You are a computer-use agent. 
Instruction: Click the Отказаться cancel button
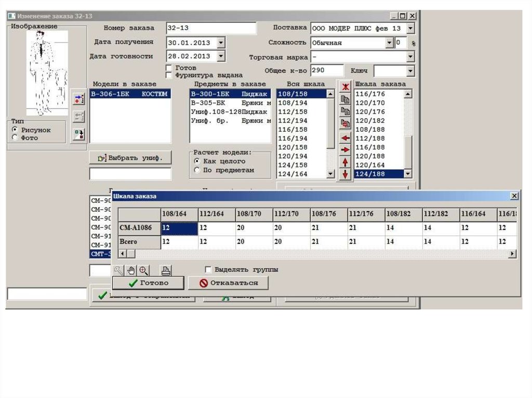[229, 283]
